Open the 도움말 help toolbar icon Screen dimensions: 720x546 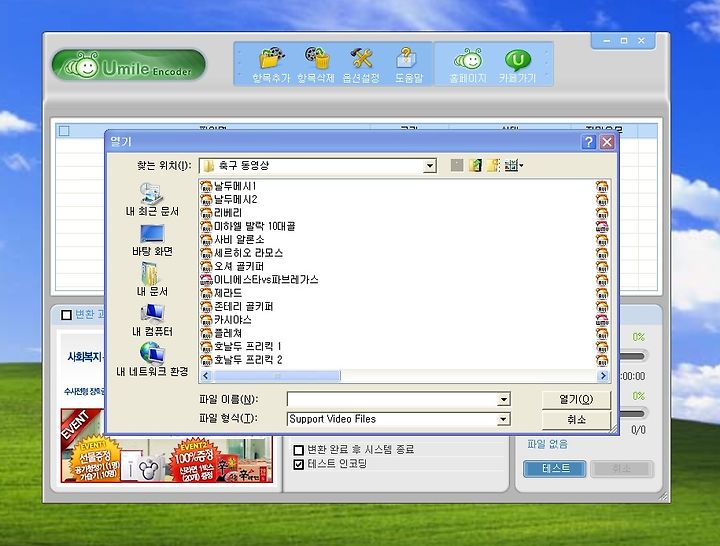pyautogui.click(x=408, y=65)
